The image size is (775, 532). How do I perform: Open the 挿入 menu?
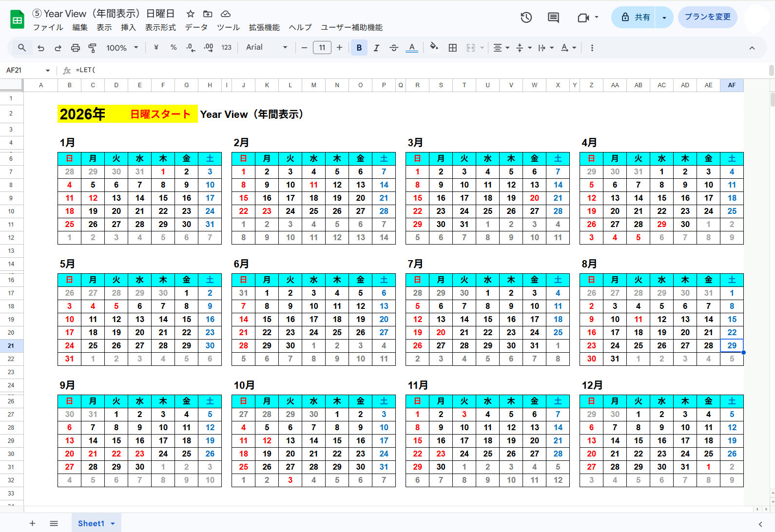(128, 27)
